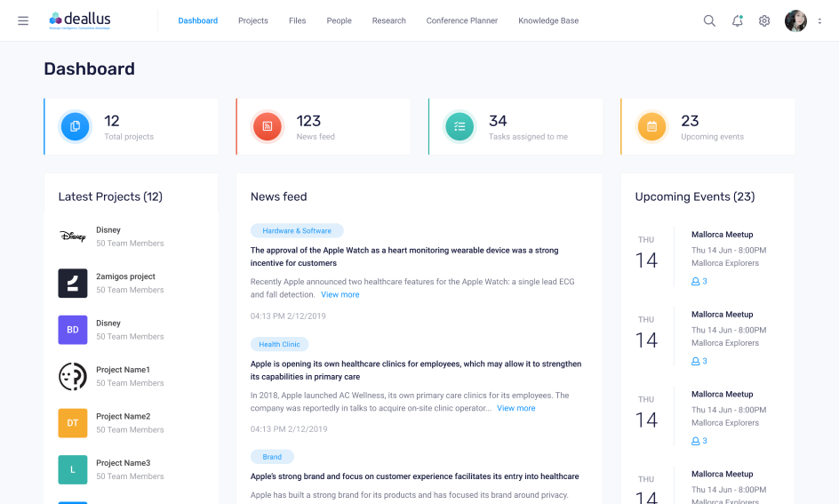Screen dimensions: 839x504
Task: Click the attendees icon on first Mallorca Meetup
Action: click(x=696, y=282)
